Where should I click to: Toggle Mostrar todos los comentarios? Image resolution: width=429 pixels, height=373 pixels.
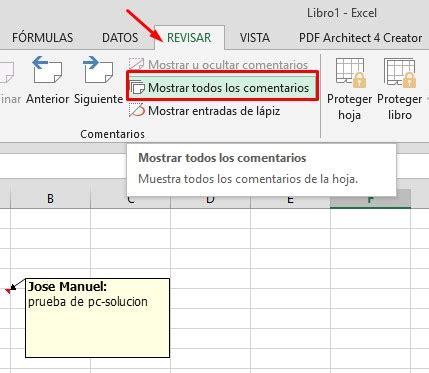click(x=222, y=88)
